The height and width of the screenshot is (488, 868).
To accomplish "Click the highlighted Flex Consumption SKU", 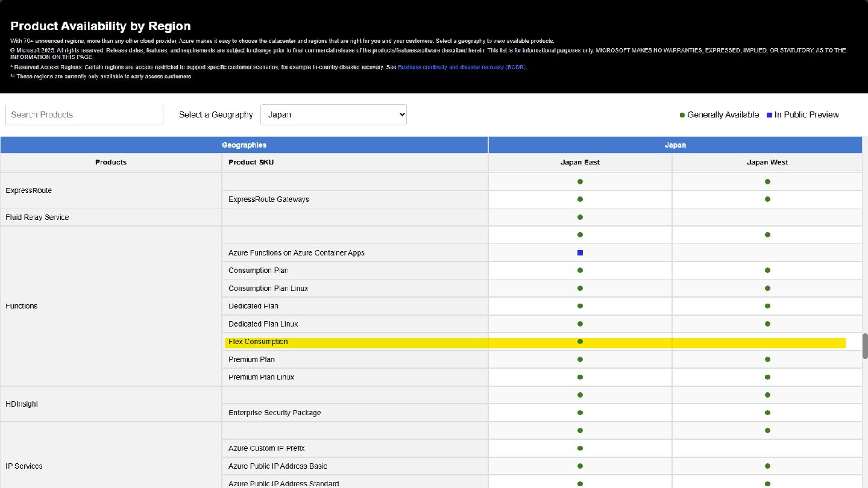I will click(355, 342).
